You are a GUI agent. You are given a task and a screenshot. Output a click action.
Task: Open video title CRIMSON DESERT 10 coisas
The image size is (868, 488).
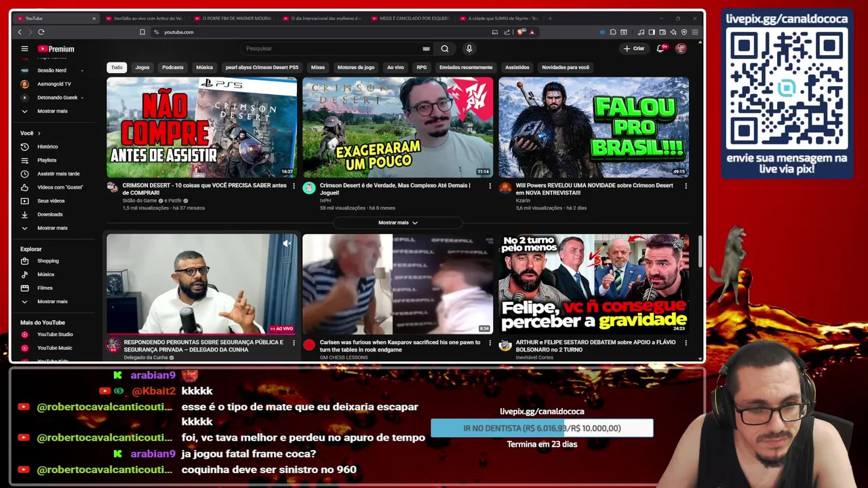coord(204,189)
